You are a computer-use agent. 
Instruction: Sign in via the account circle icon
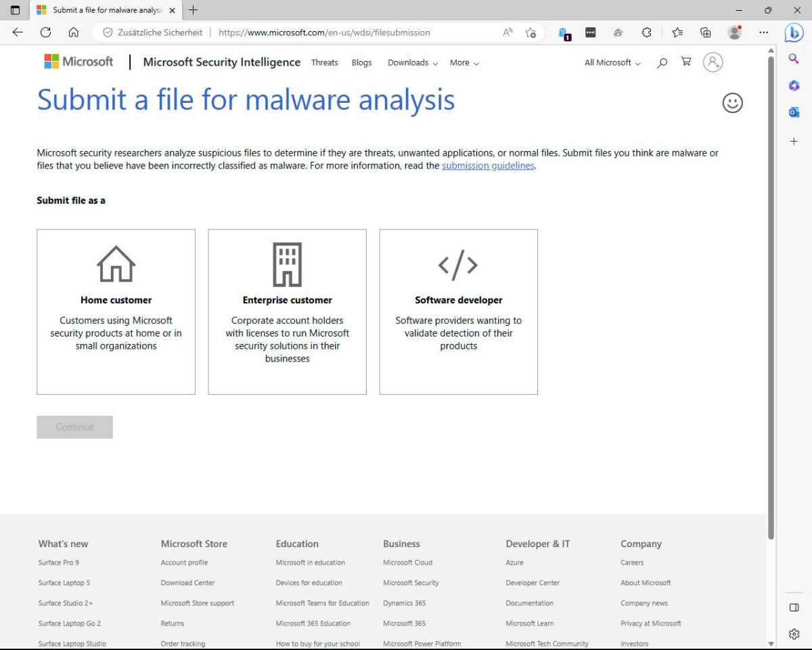(x=713, y=62)
